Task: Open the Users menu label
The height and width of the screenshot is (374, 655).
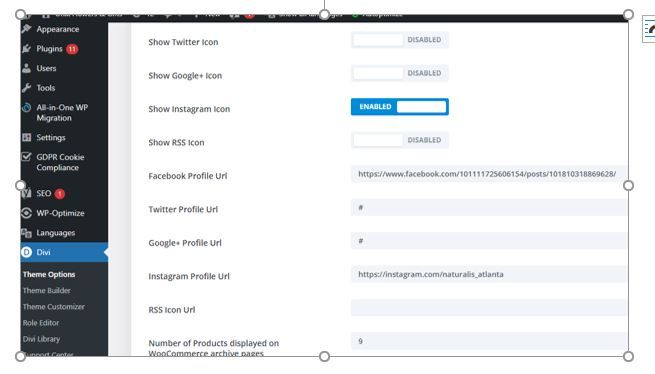Action: pyautogui.click(x=46, y=68)
